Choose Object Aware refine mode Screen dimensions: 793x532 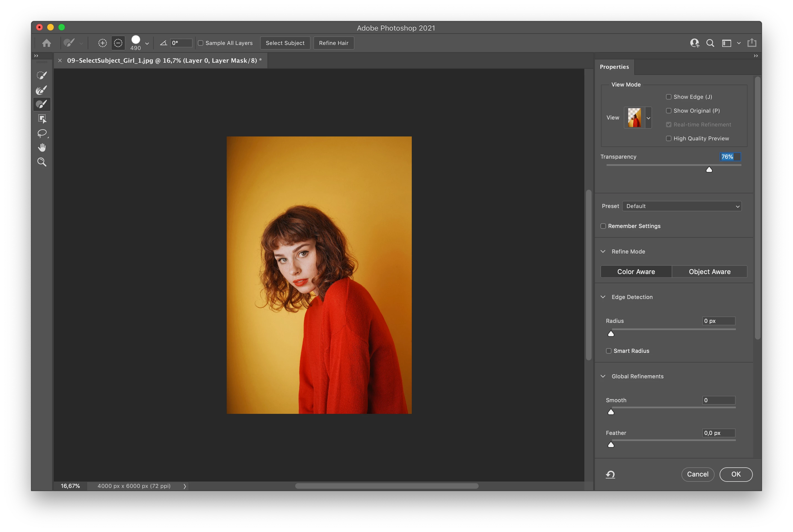(x=709, y=272)
